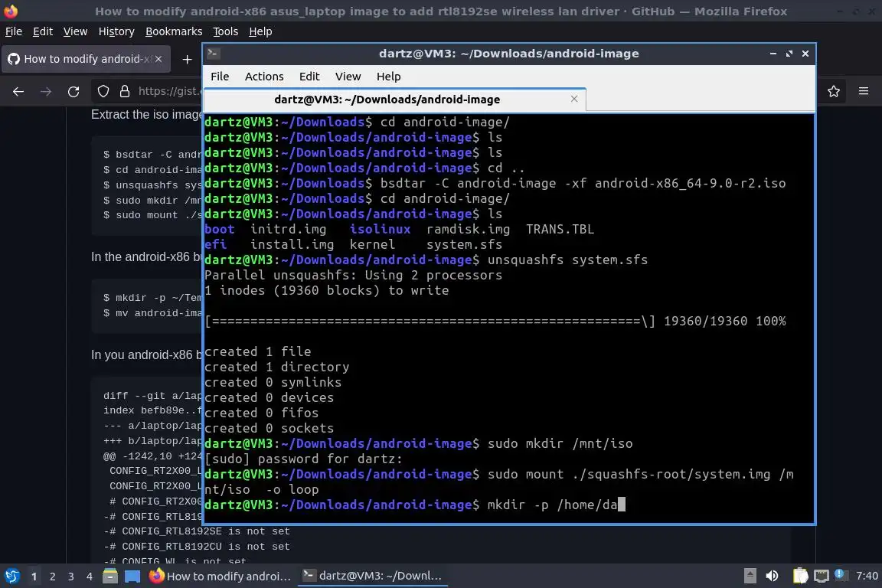The image size is (882, 588).
Task: Click 'created 1 directory' output line
Action: [x=276, y=367]
